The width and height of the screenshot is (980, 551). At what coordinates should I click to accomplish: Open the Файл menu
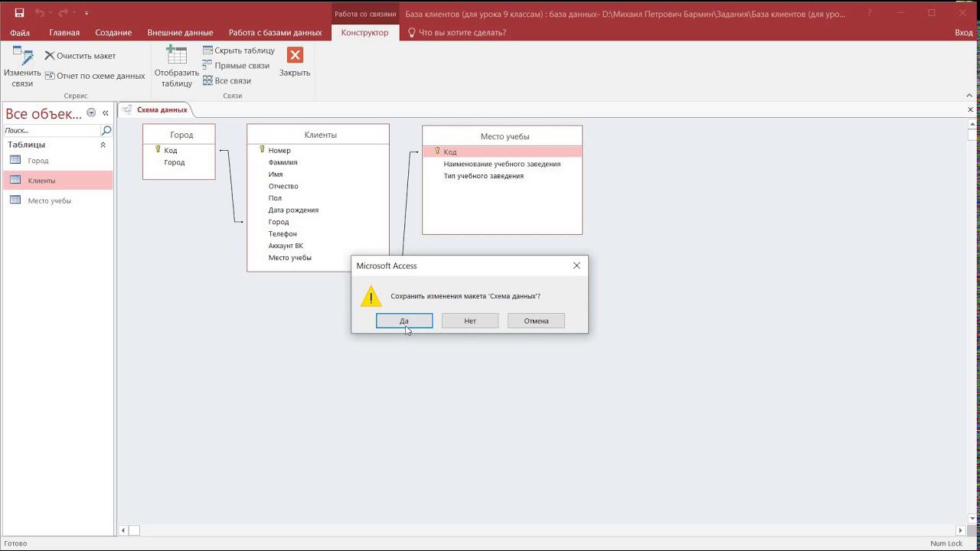tap(20, 33)
